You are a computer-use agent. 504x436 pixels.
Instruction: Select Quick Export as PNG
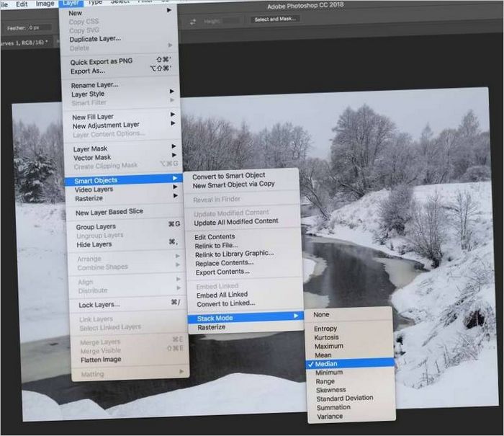tap(120, 61)
